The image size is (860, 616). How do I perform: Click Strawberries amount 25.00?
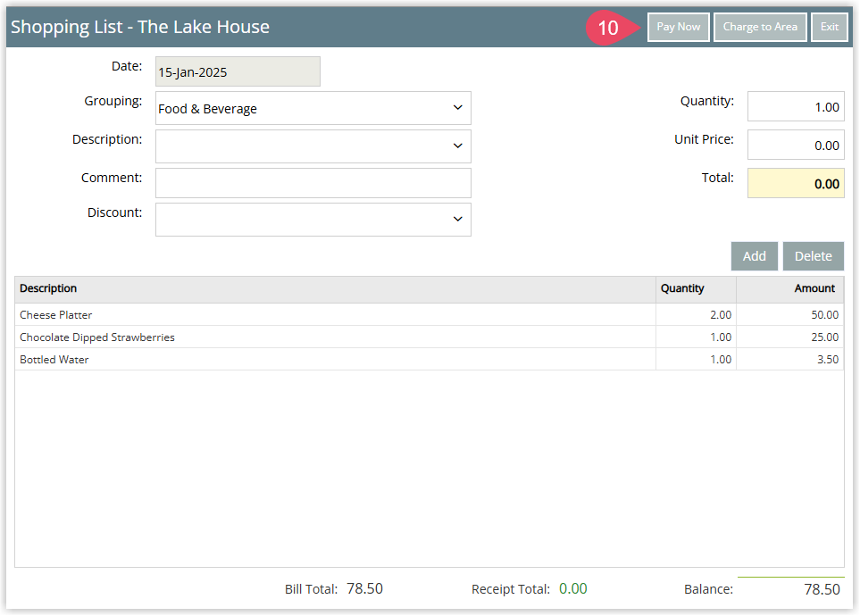tap(825, 337)
